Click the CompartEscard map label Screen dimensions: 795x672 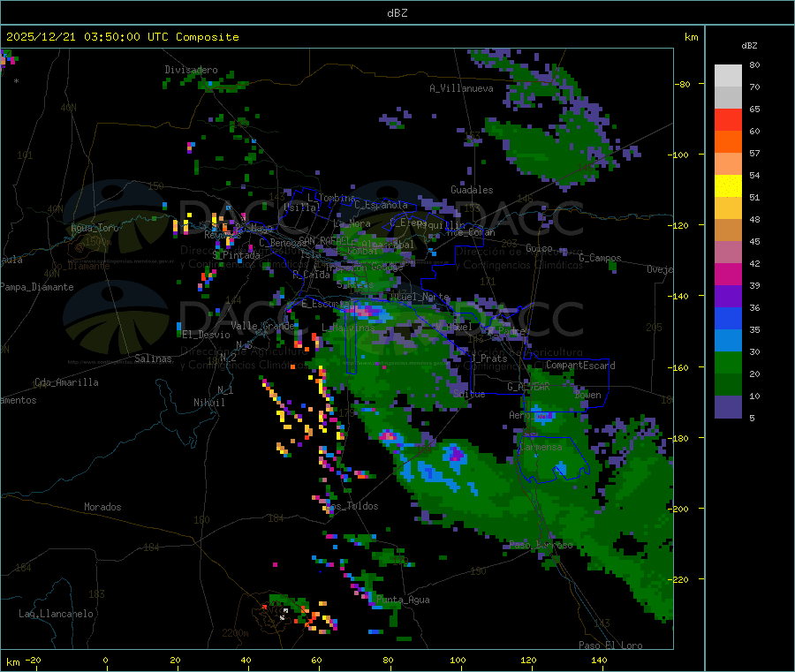coord(580,365)
